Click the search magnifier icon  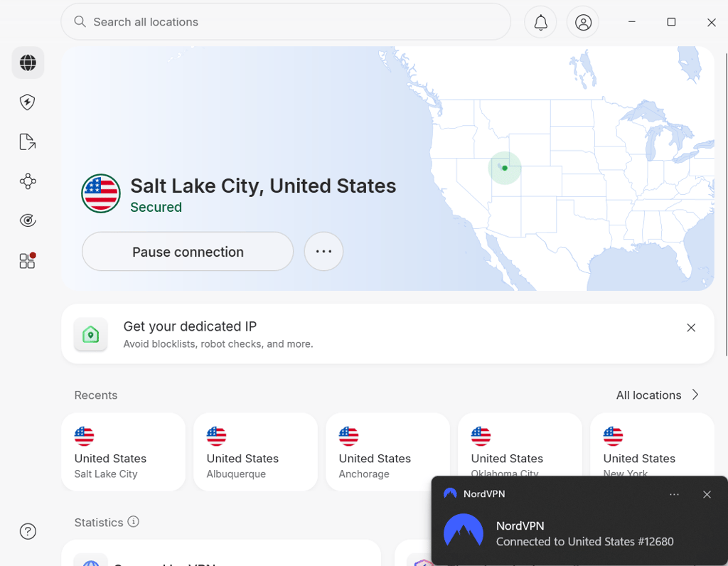pyautogui.click(x=80, y=22)
